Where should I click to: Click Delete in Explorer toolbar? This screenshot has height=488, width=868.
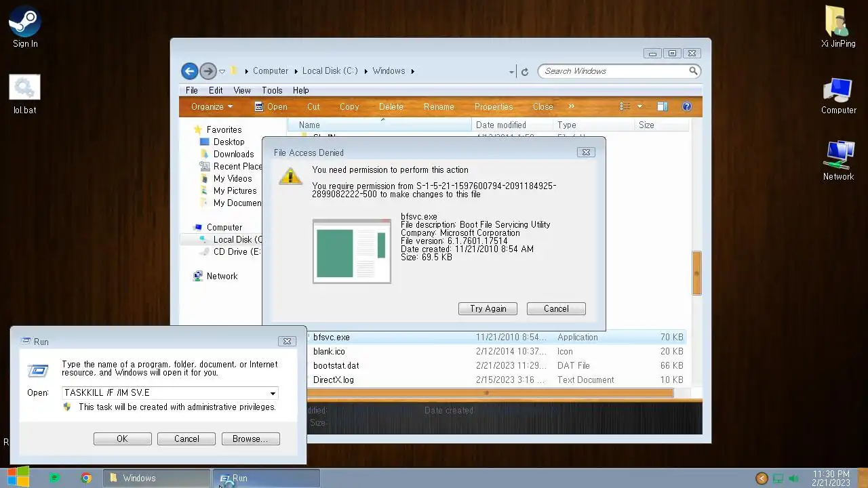click(391, 106)
